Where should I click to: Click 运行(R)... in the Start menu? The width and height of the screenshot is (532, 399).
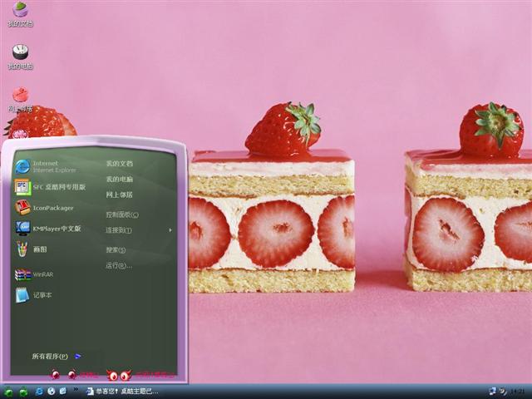point(119,266)
